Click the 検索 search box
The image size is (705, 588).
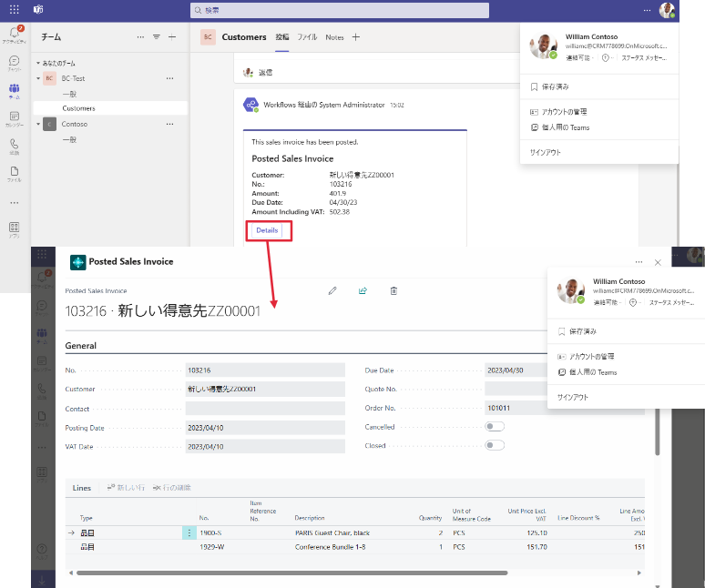[340, 10]
